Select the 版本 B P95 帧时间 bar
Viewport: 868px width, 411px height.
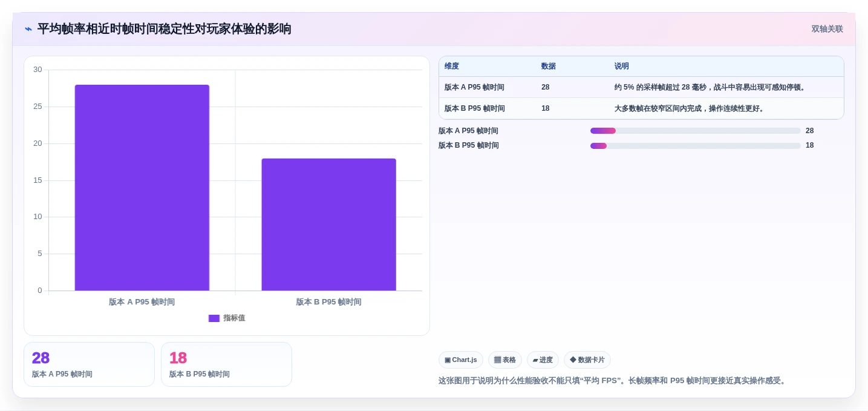(x=328, y=225)
